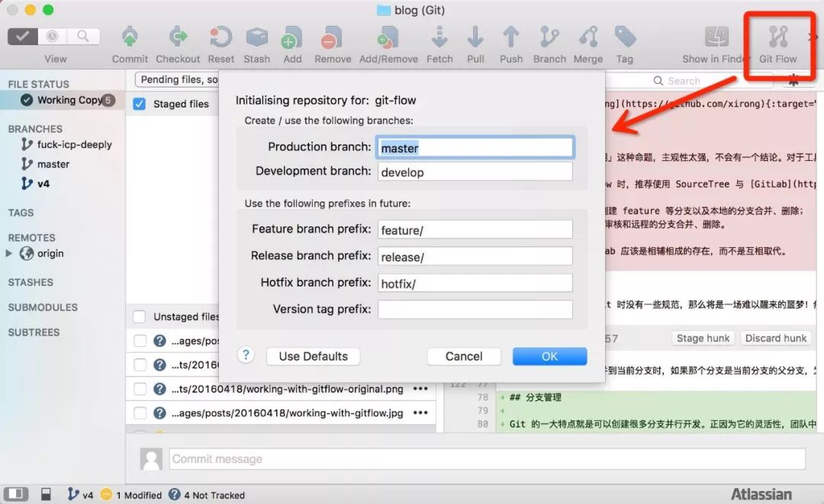824x504 pixels.
Task: Create a branch with Branch icon
Action: (549, 38)
